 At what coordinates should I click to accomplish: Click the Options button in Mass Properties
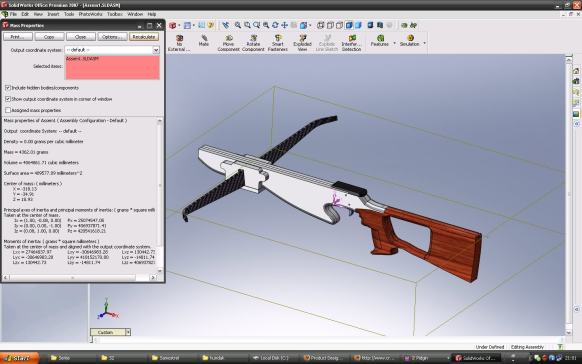pos(112,37)
